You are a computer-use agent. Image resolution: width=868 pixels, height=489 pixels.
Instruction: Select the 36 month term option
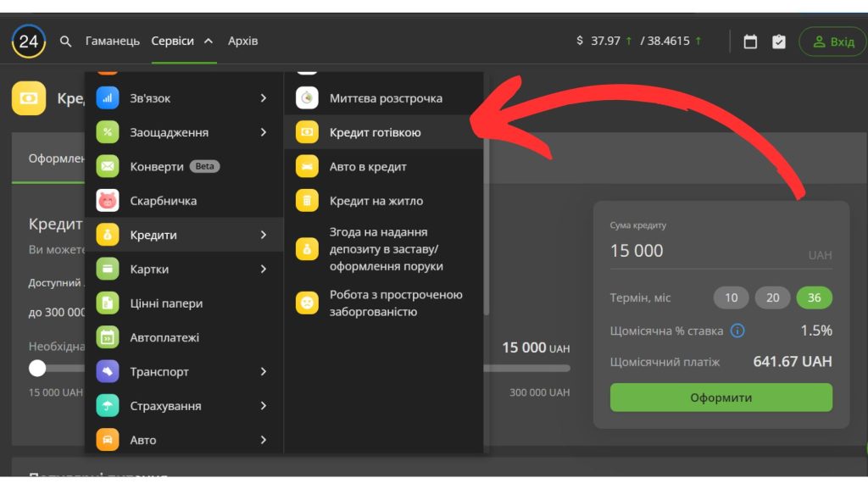click(x=814, y=297)
